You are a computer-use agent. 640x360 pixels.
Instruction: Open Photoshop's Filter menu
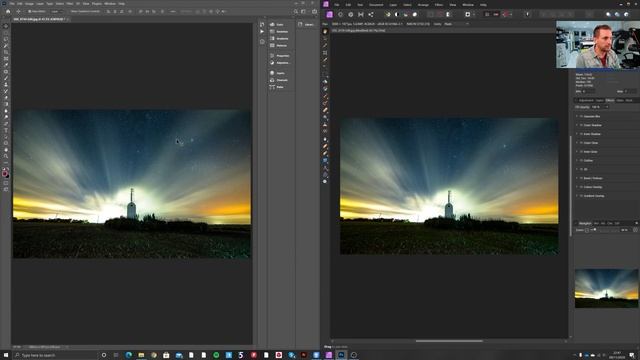70,4
